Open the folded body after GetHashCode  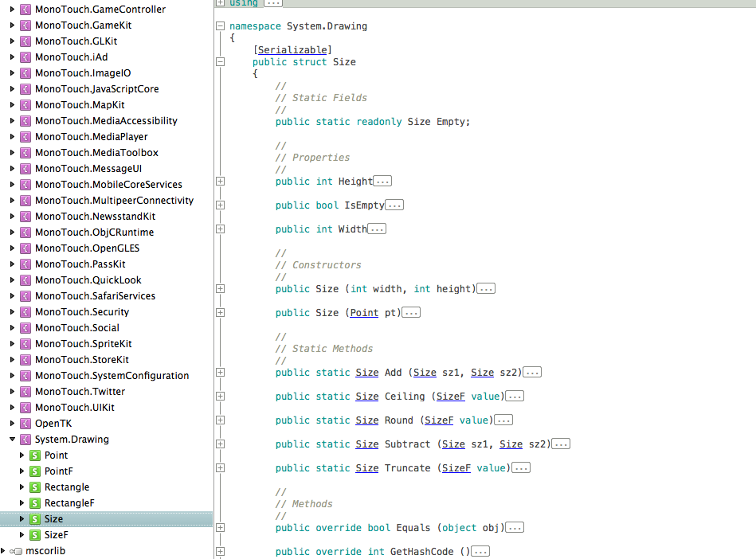click(x=480, y=551)
